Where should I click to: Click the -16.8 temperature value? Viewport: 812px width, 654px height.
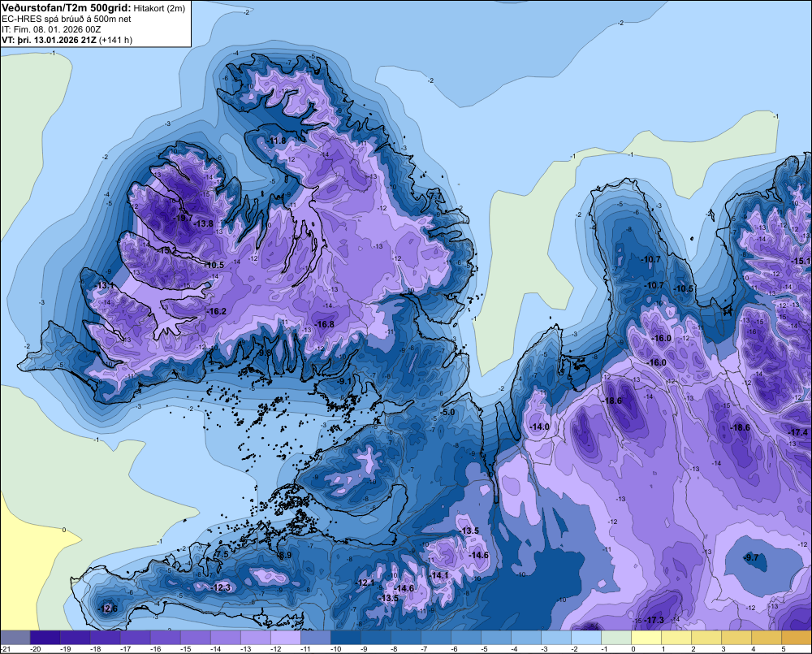[325, 324]
